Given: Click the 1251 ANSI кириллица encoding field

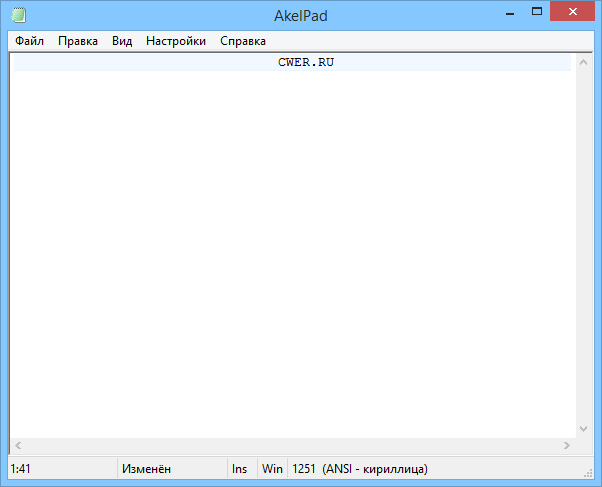Looking at the screenshot, I should [x=360, y=468].
